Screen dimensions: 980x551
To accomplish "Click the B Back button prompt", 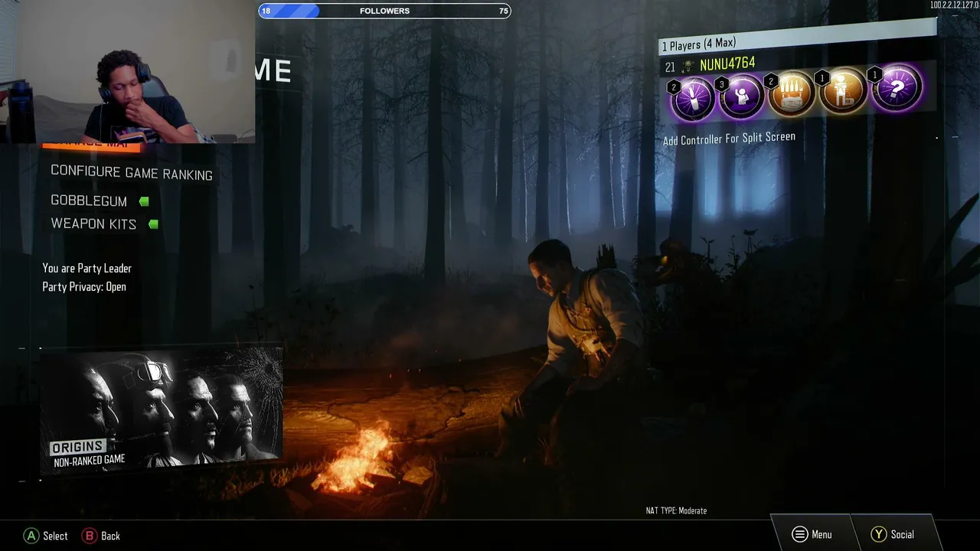I will click(101, 536).
